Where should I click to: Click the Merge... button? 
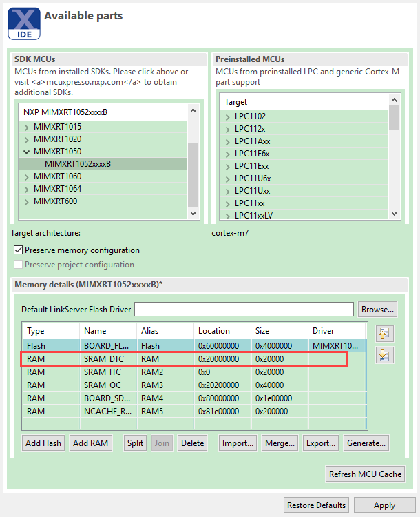pos(280,443)
